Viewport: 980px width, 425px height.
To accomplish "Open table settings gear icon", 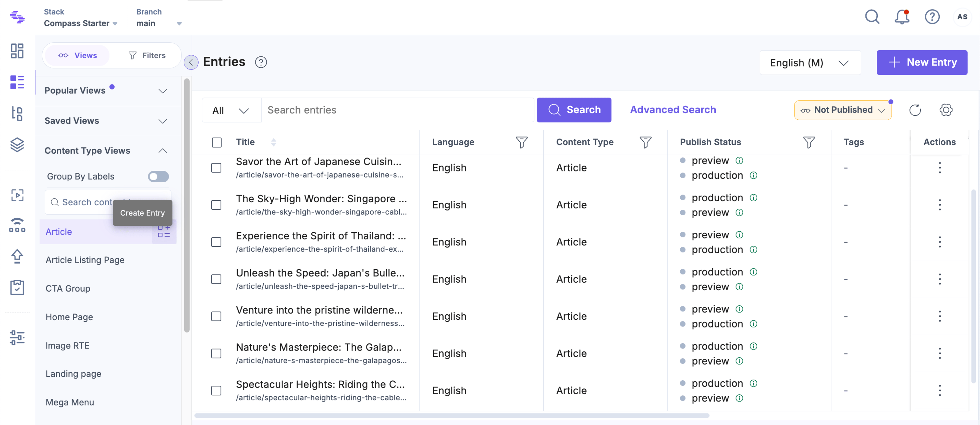I will pyautogui.click(x=945, y=110).
